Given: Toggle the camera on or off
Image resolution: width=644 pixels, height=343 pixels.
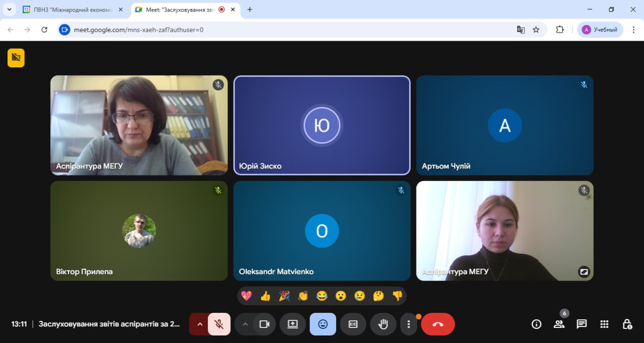Looking at the screenshot, I should [265, 324].
